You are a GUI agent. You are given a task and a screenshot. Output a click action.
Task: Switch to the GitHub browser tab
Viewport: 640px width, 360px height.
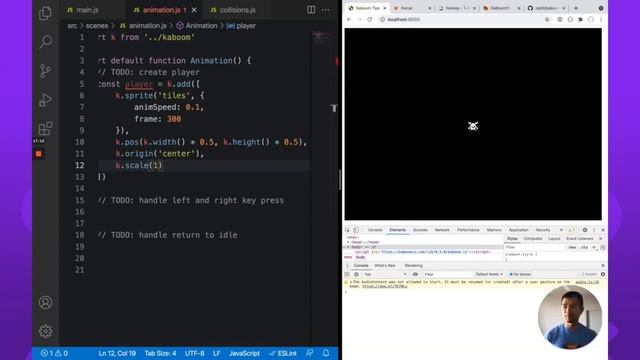tap(546, 8)
